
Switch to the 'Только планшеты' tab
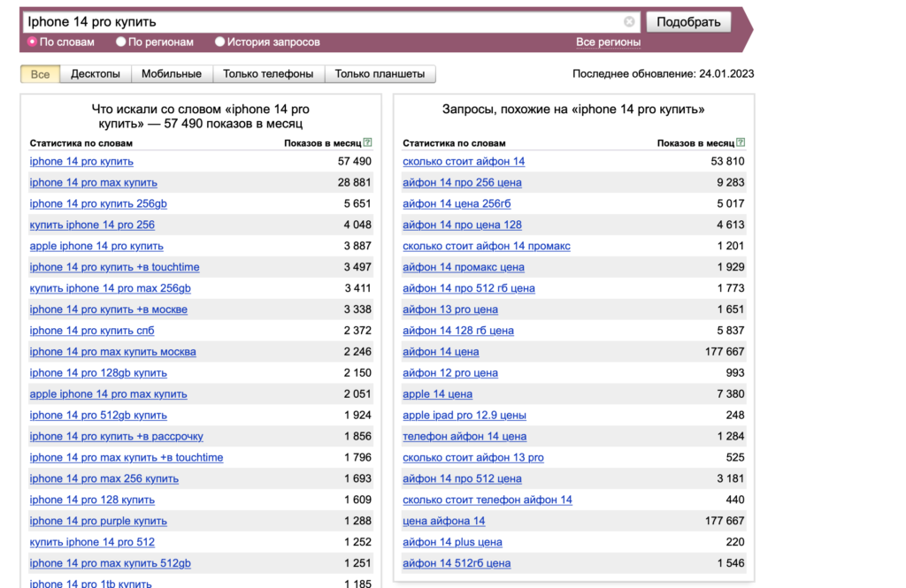(x=380, y=74)
